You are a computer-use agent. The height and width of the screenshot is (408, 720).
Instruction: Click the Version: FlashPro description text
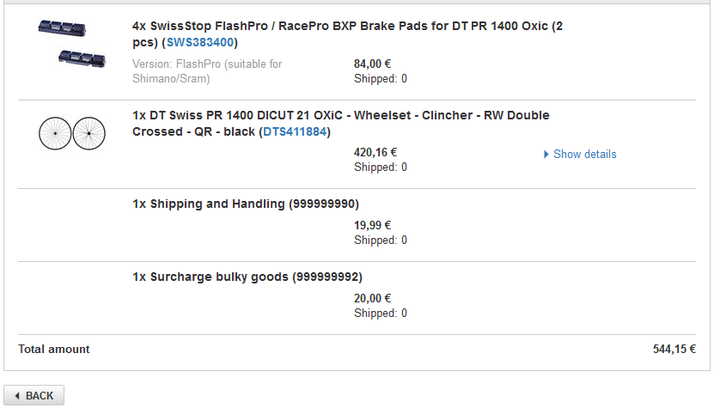[x=207, y=71]
